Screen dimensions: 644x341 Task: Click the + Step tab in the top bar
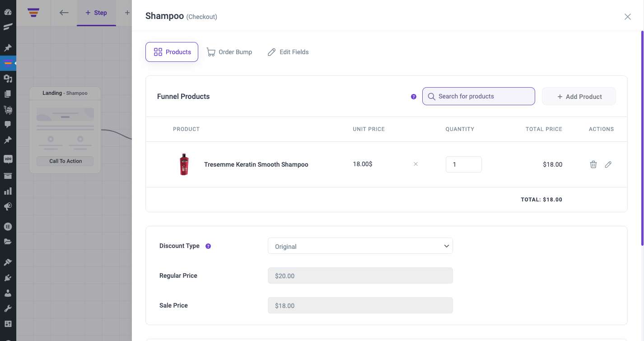click(96, 13)
